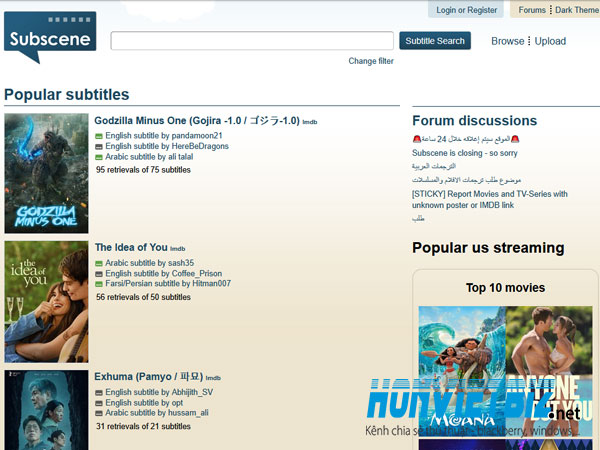Viewport: 600px width, 450px height.
Task: Open Arabic subtitle by hussam_ali
Action: [157, 413]
